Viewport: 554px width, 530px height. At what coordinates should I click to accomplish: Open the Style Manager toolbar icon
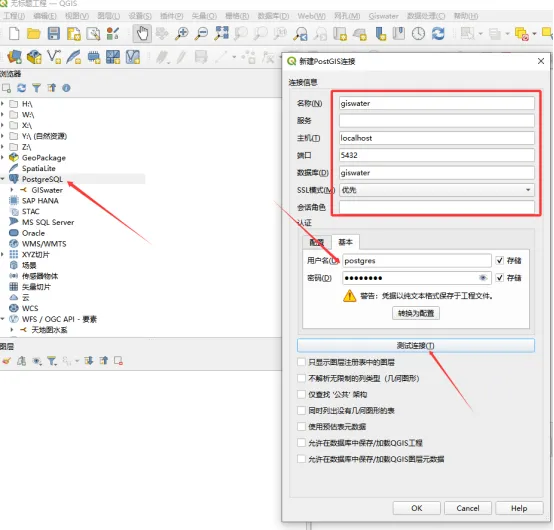(113, 34)
